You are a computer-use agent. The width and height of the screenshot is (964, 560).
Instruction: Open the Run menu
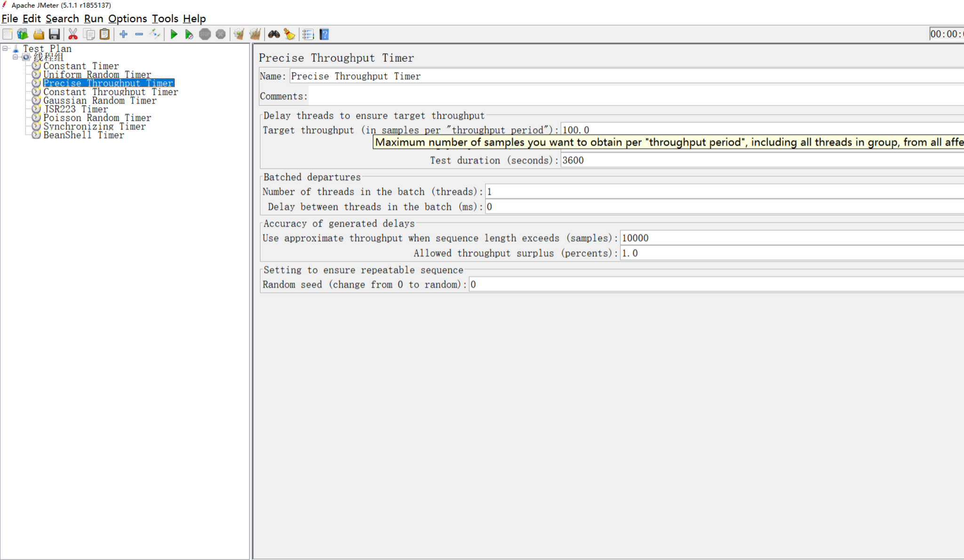click(93, 19)
